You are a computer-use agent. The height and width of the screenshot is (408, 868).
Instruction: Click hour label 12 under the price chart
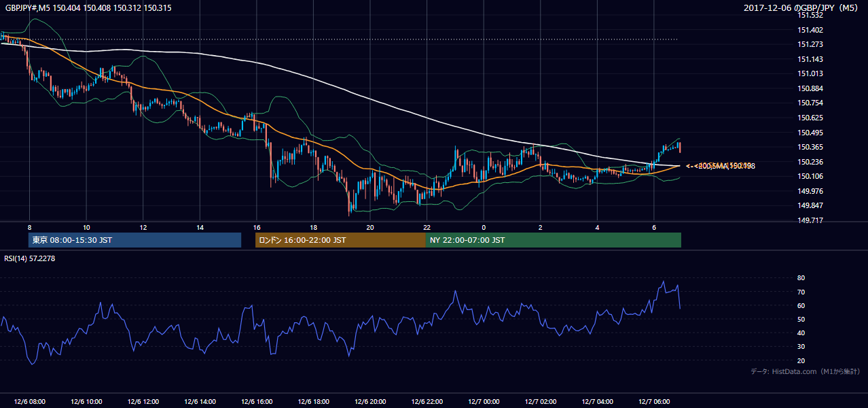tap(143, 227)
